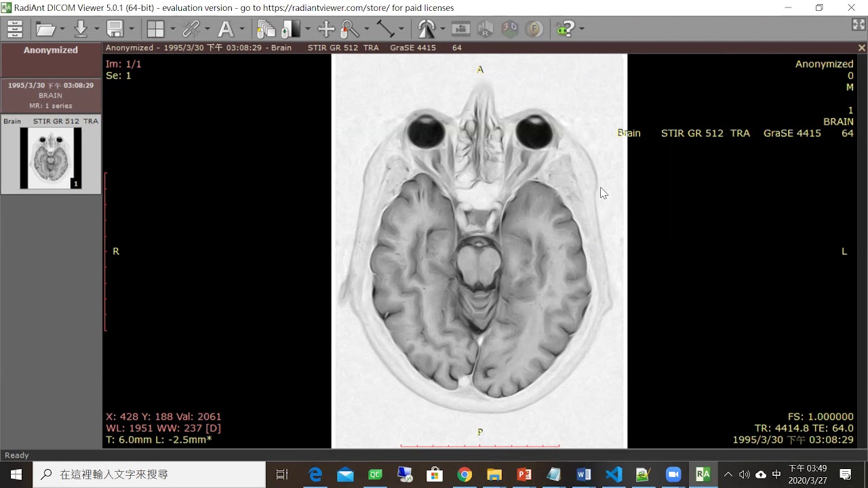
Task: Launch Google Chrome from the taskbar
Action: pos(465,474)
